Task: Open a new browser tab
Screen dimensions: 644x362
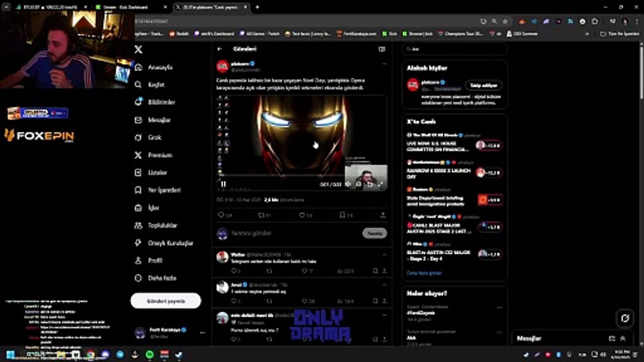Action: pyautogui.click(x=257, y=7)
